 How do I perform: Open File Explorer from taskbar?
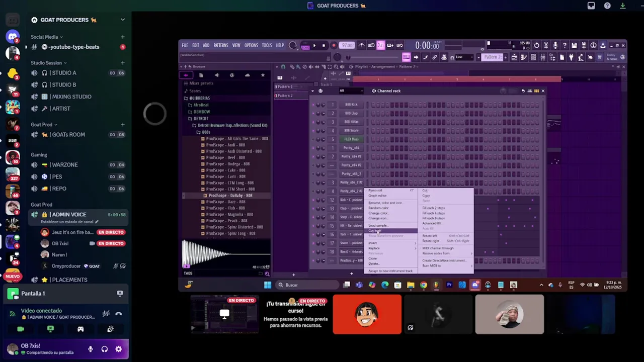point(411,285)
